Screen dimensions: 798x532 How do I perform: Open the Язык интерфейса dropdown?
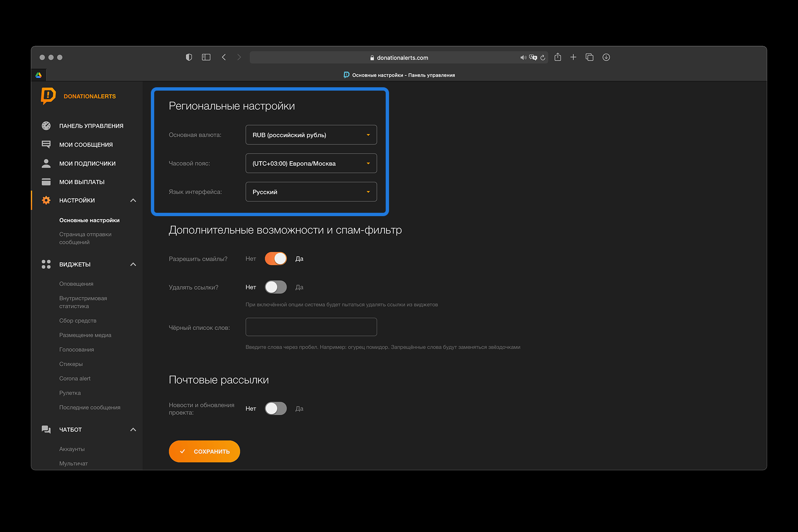(311, 192)
